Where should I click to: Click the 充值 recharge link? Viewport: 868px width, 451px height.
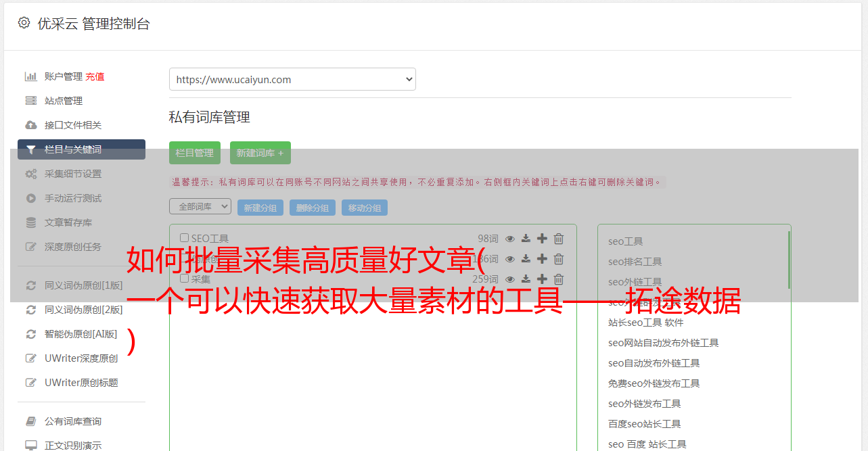coord(95,76)
